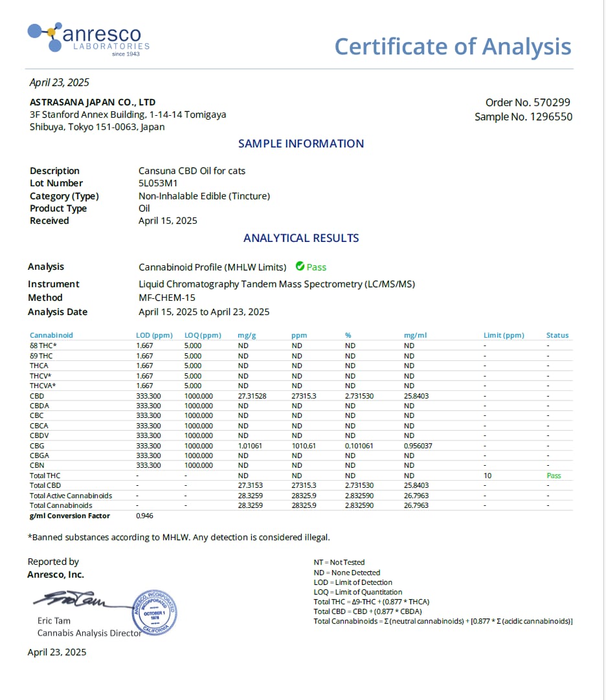
Task: Click the CBN row label
Action: click(37, 465)
